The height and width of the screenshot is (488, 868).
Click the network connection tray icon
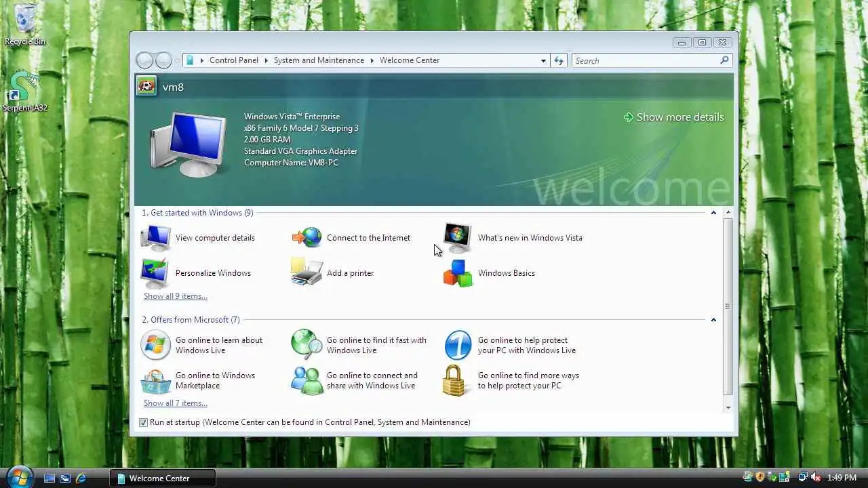pyautogui.click(x=803, y=478)
